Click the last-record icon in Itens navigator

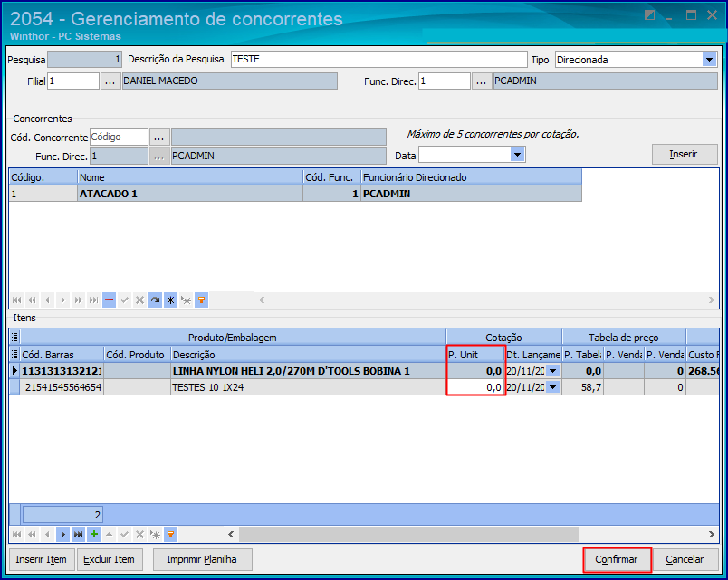pyautogui.click(x=79, y=535)
